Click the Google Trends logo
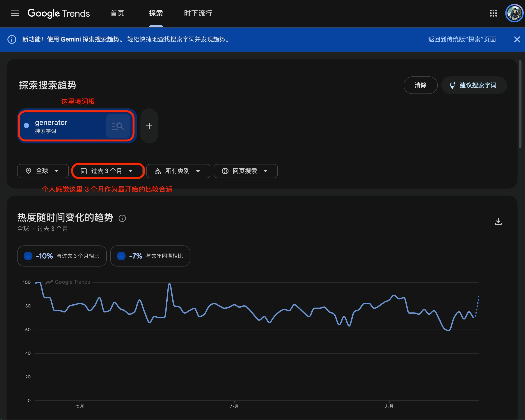Viewport: 525px width, 420px height. click(59, 13)
